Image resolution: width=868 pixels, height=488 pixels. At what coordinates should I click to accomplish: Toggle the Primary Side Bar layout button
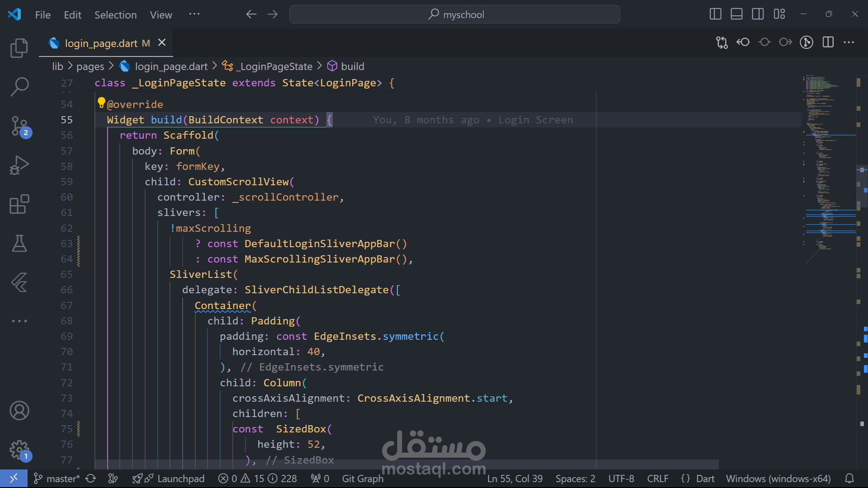click(715, 14)
